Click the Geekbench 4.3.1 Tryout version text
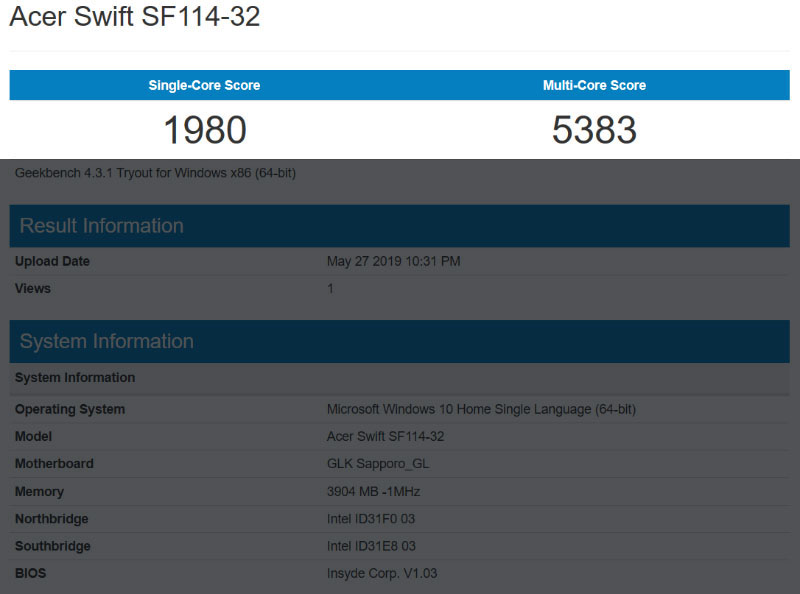The width and height of the screenshot is (800, 594). (155, 173)
